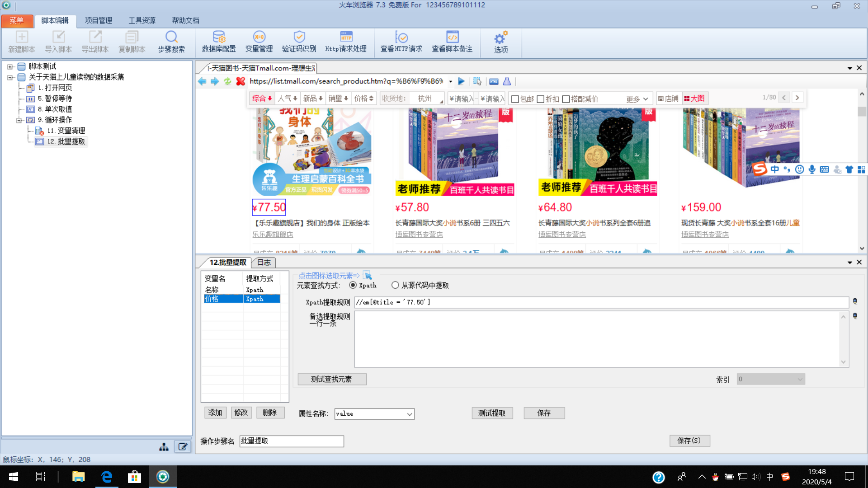Switch to the 项目管理 ribbon tab
The image size is (868, 488).
coord(99,20)
